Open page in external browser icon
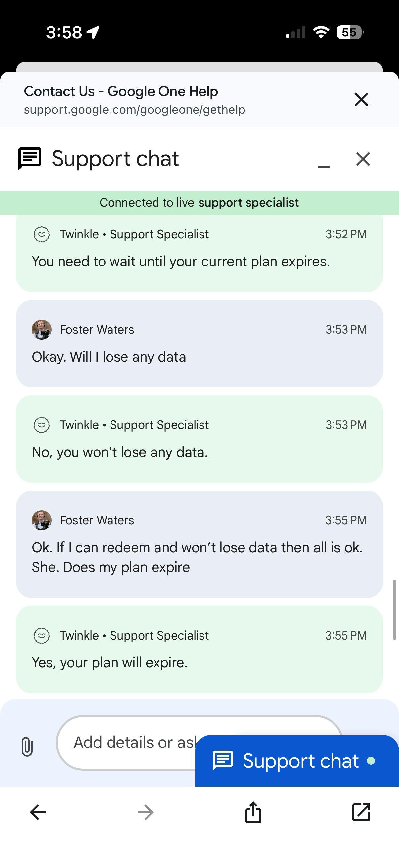 point(361,812)
